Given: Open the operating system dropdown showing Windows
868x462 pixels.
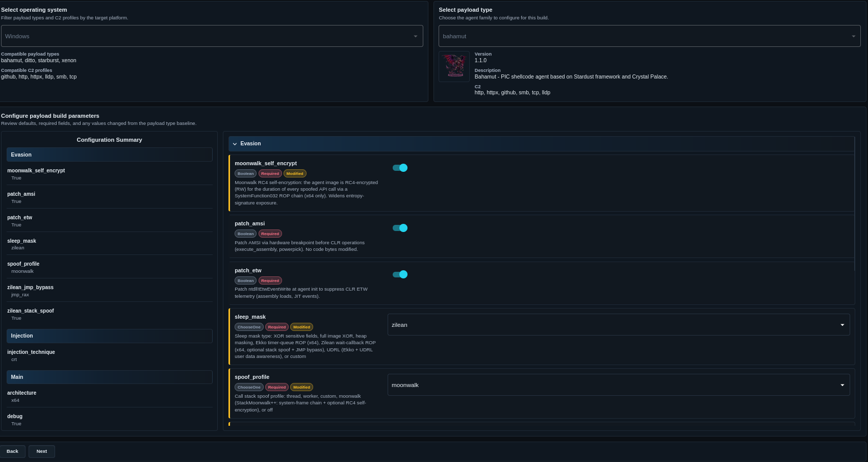Looking at the screenshot, I should click(x=212, y=36).
